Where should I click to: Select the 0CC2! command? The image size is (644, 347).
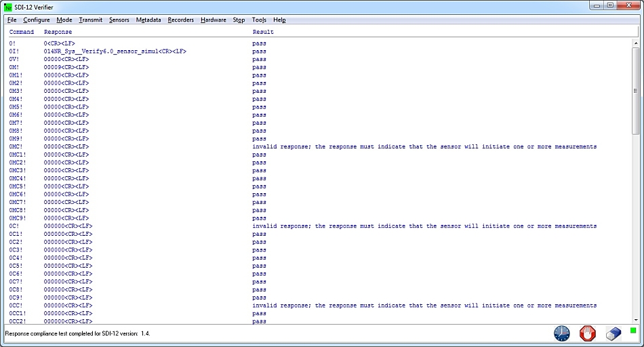point(17,321)
